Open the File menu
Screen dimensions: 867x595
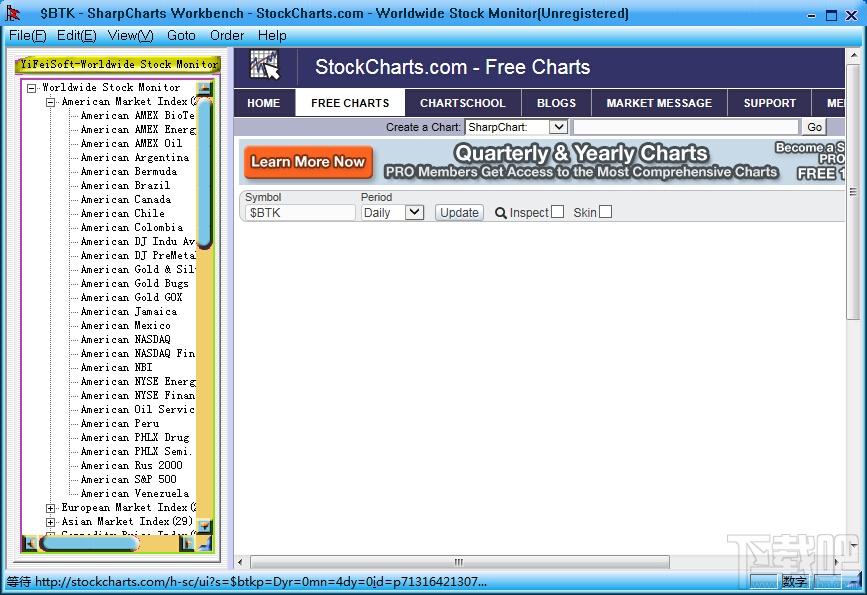point(28,35)
